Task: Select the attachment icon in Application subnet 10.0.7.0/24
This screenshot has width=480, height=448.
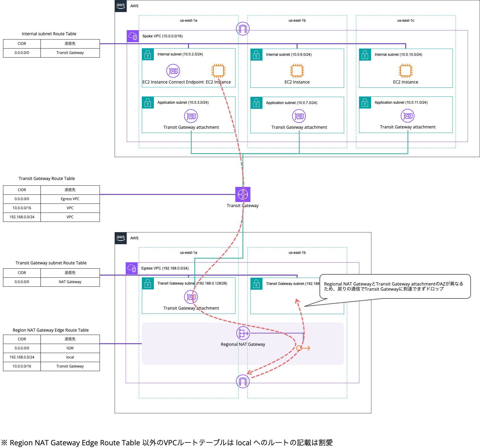Action: coord(299,116)
